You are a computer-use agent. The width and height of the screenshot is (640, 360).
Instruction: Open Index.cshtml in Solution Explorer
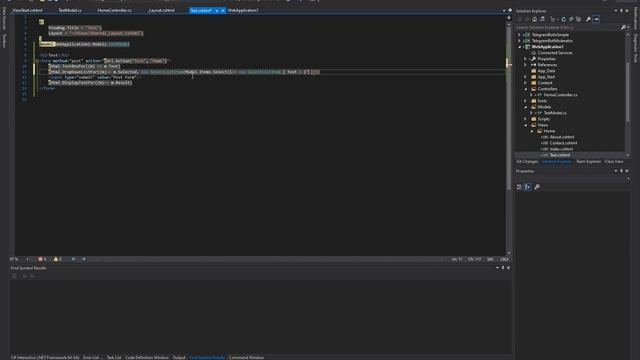[561, 149]
